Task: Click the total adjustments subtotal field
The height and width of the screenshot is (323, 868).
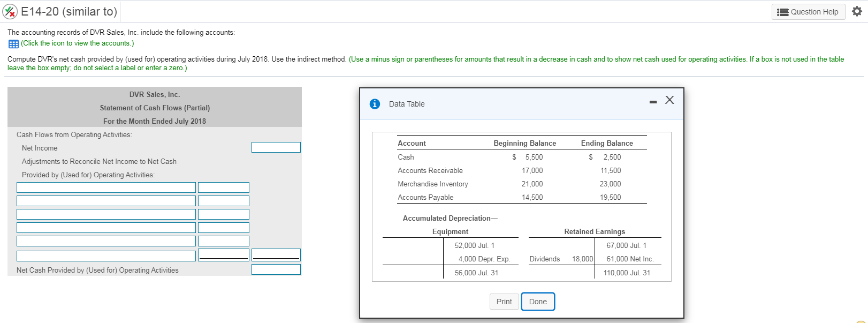Action: tap(276, 254)
